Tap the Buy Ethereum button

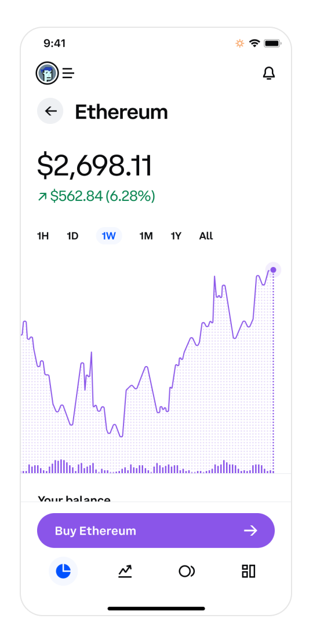tap(156, 530)
